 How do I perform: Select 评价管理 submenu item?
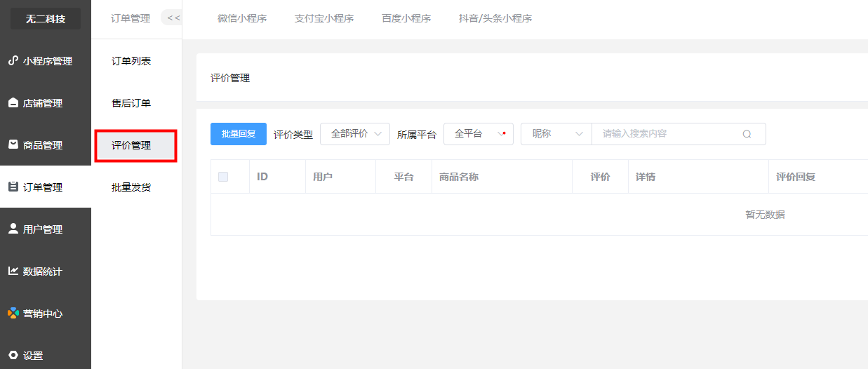tap(135, 146)
